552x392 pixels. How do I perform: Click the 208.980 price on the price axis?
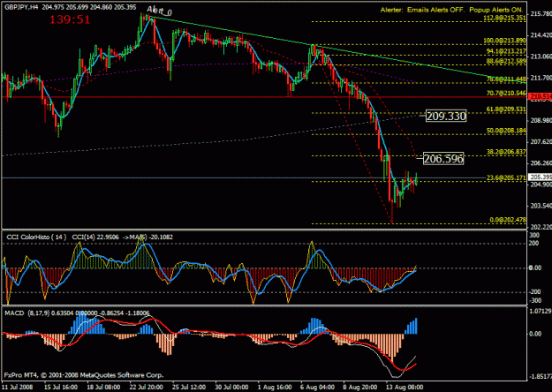point(541,120)
